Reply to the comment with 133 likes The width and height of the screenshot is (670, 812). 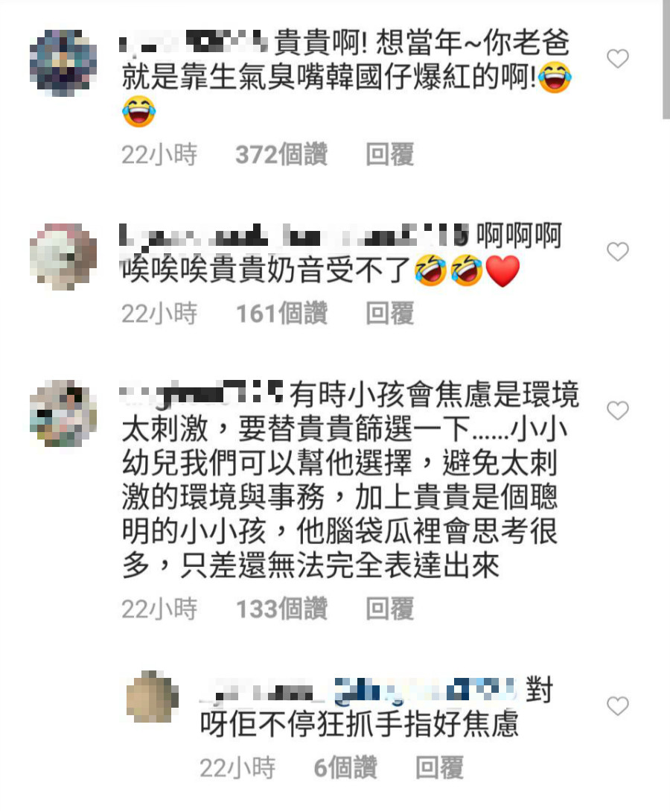coord(390,609)
